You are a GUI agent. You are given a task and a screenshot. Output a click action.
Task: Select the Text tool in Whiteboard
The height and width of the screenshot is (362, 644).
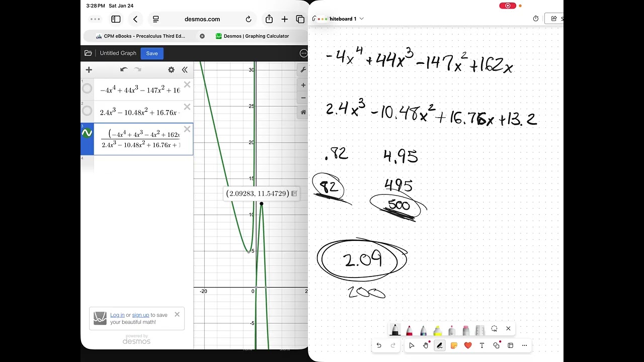point(482,345)
